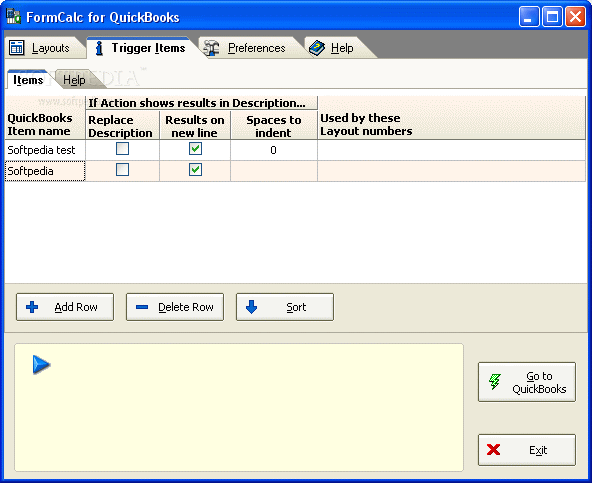The width and height of the screenshot is (592, 483).
Task: Click the Trigger Items info icon
Action: click(99, 48)
